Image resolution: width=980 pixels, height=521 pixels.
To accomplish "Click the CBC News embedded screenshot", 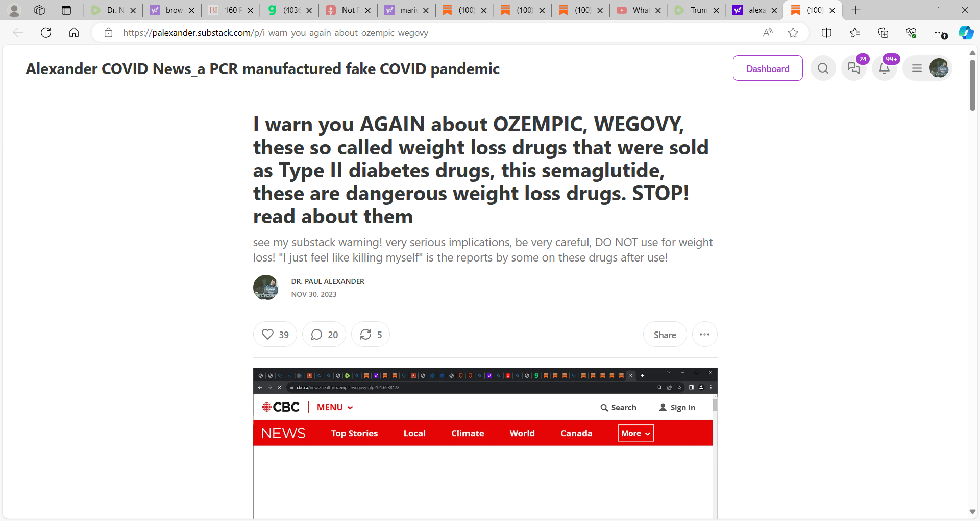I will pos(485,443).
